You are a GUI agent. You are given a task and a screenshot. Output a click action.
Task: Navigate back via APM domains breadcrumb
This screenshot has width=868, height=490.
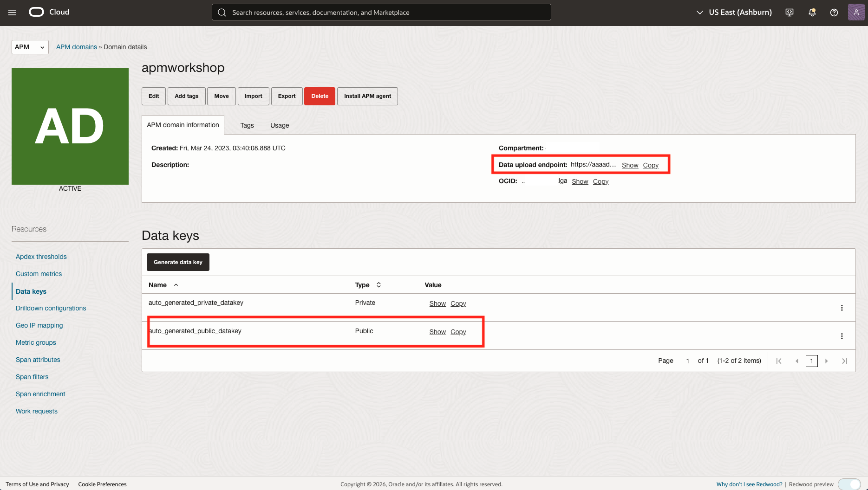click(x=76, y=47)
